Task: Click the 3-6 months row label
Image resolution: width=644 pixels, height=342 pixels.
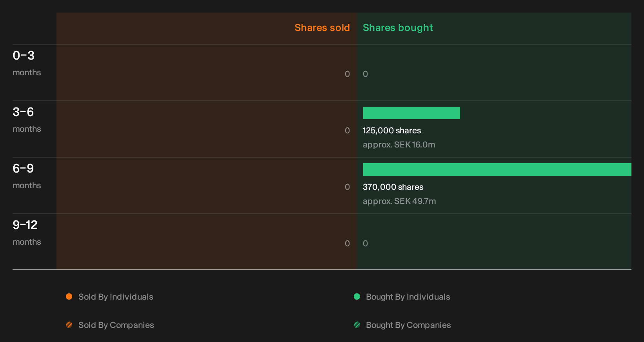Action: pos(27,120)
